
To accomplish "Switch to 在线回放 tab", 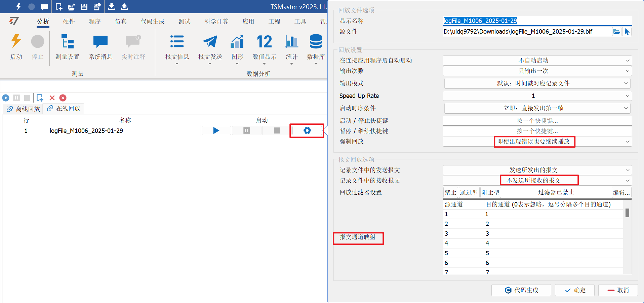I will [64, 109].
